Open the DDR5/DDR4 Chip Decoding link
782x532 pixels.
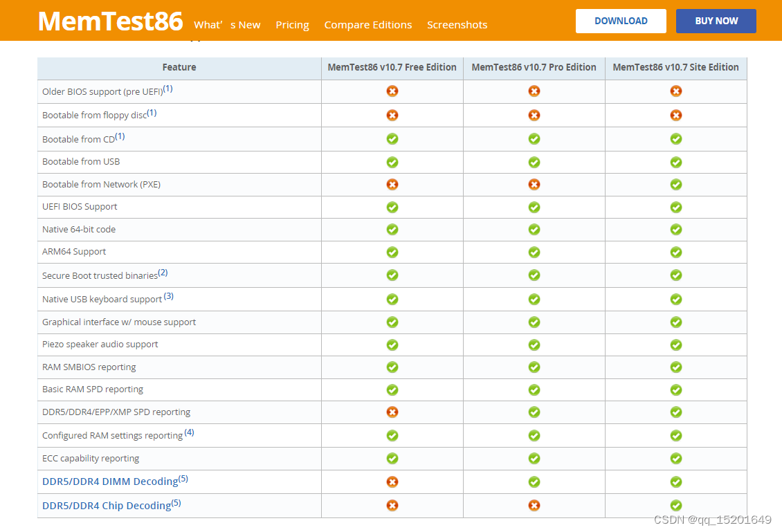tap(107, 506)
